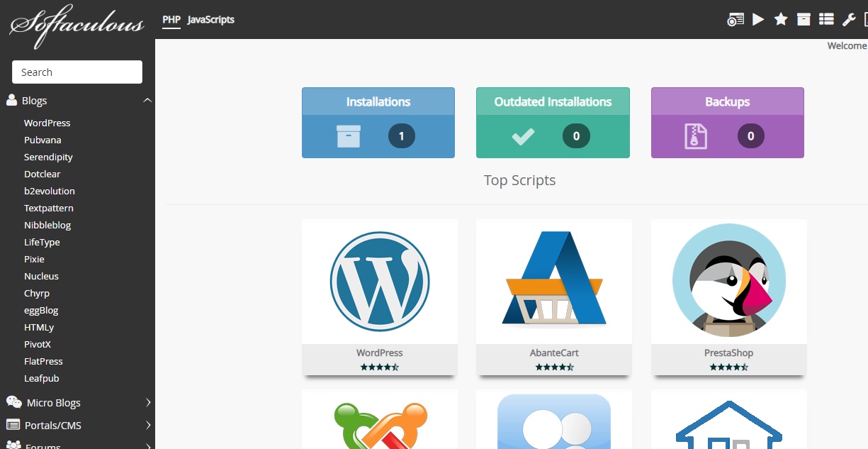This screenshot has height=449, width=868.
Task: Open settings with the wrench icon
Action: pos(849,19)
